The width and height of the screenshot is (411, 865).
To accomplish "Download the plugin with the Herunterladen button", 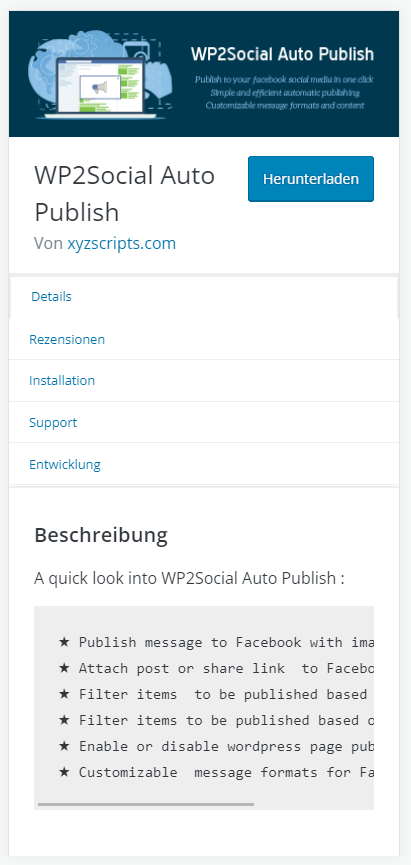I will click(311, 179).
